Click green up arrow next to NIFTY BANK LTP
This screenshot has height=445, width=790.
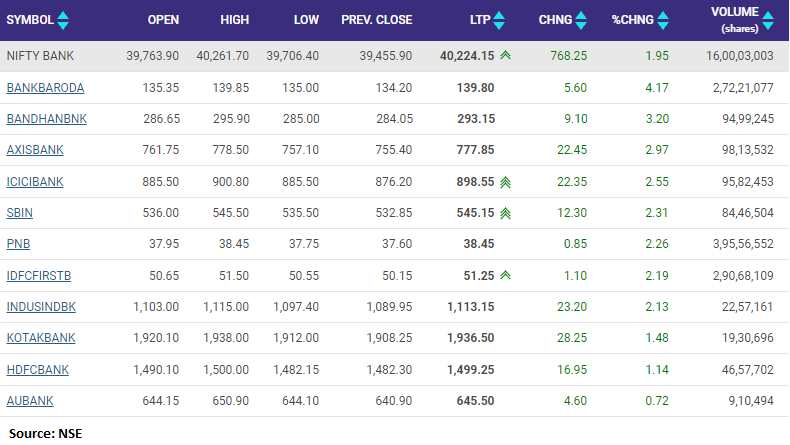point(508,57)
